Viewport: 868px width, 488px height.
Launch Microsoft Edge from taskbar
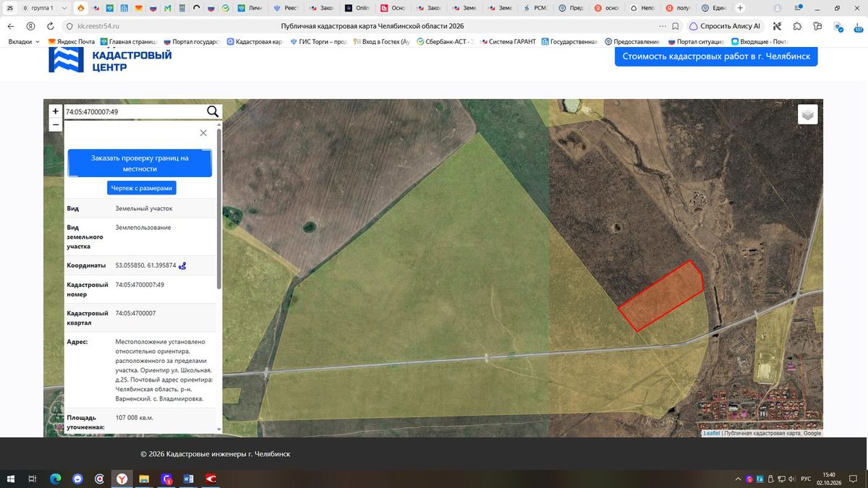pos(55,479)
